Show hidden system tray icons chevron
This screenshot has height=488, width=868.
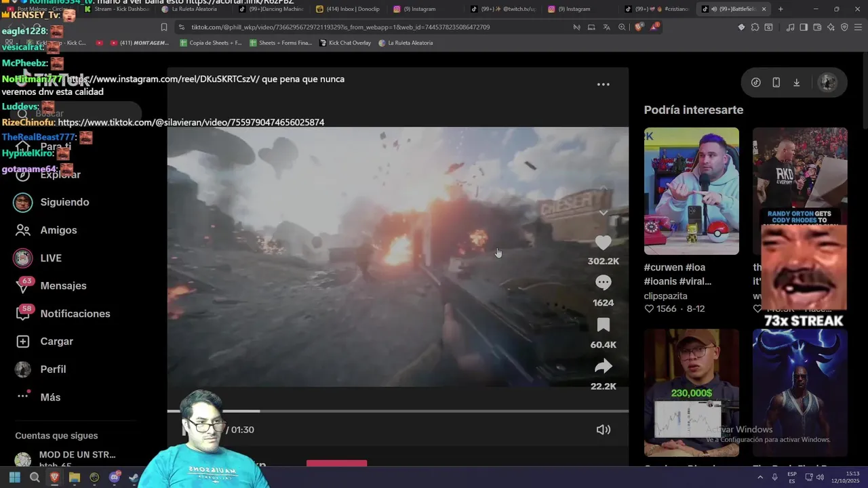(760, 477)
